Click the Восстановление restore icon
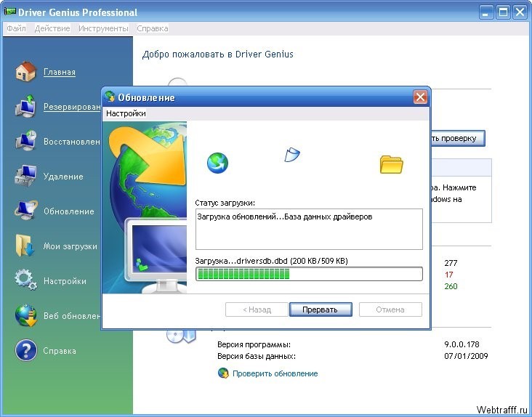 coord(25,141)
